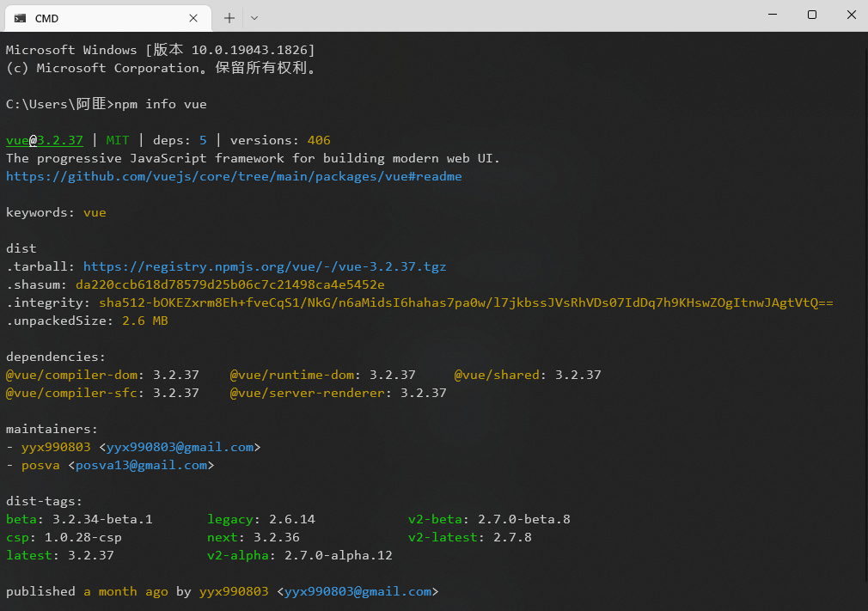The image size is (868, 611).
Task: Click the unpackedSize value 2.6 MB
Action: (x=145, y=321)
